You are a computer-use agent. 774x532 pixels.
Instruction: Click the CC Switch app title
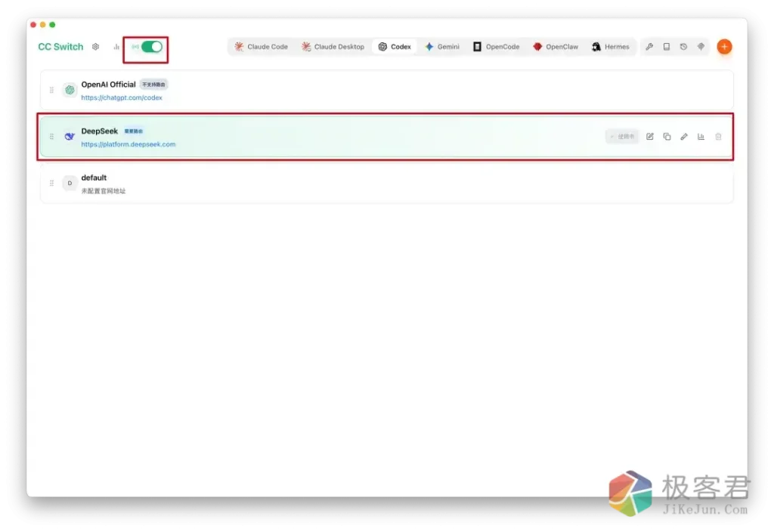tap(60, 46)
